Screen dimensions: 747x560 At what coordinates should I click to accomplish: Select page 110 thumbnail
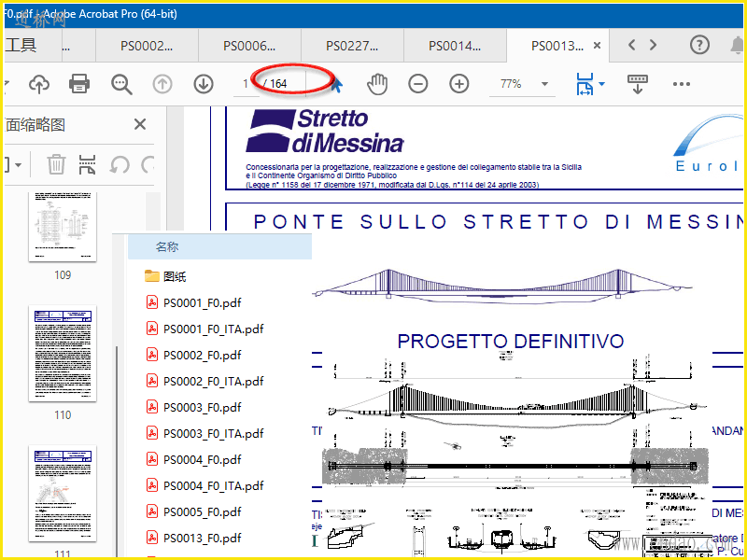(63, 354)
